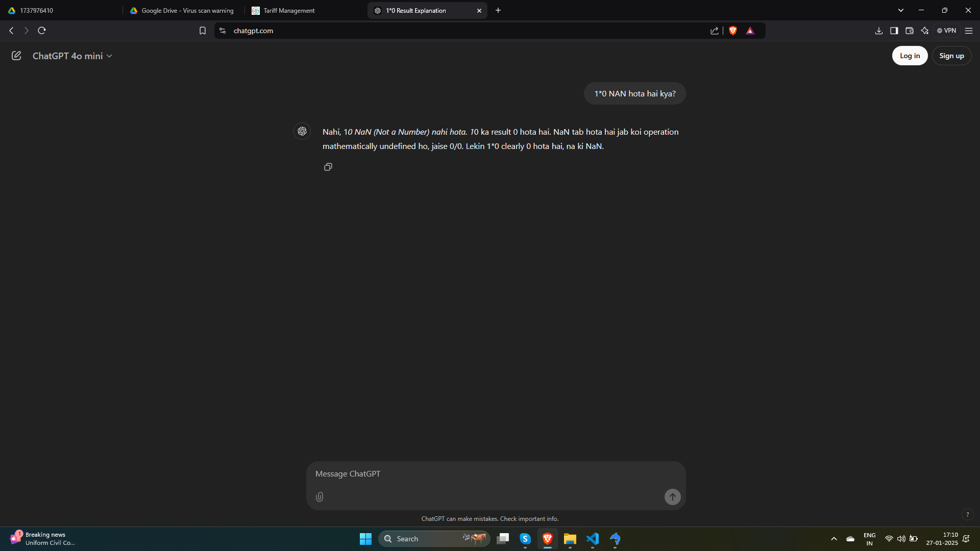980x551 pixels.
Task: Open Task View in taskbar
Action: [503, 539]
